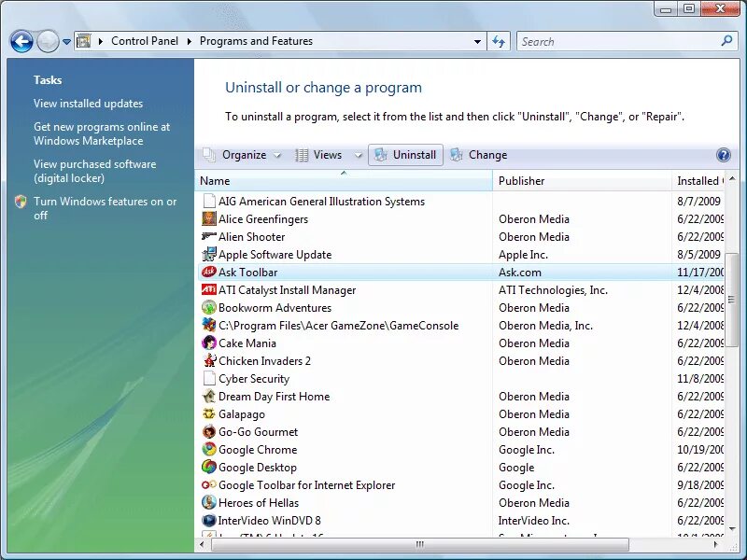Sort by the Installed On column header
The height and width of the screenshot is (560, 747).
click(698, 181)
